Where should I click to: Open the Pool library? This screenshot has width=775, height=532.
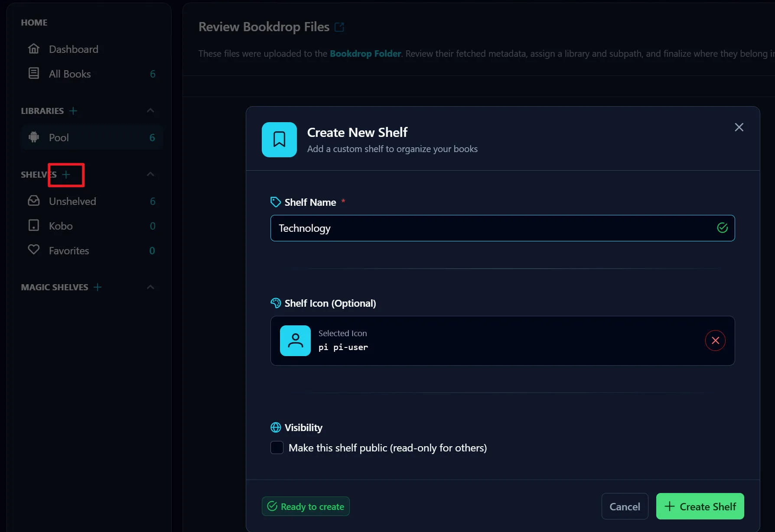pyautogui.click(x=59, y=138)
